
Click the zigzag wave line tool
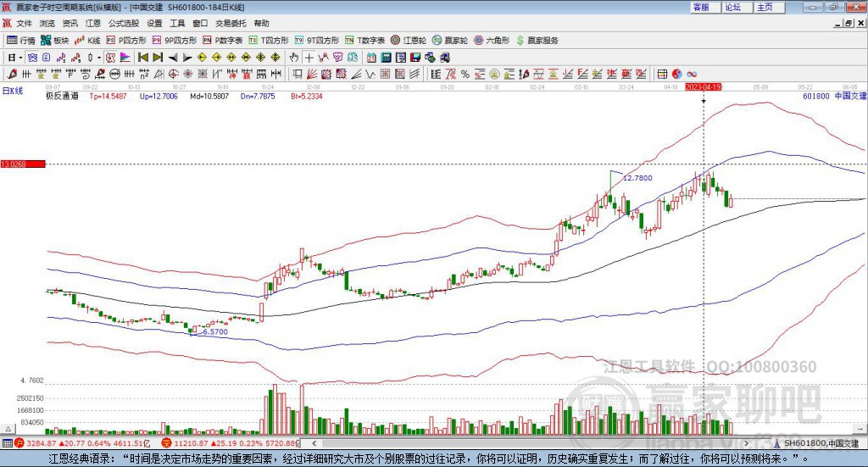pyautogui.click(x=370, y=74)
